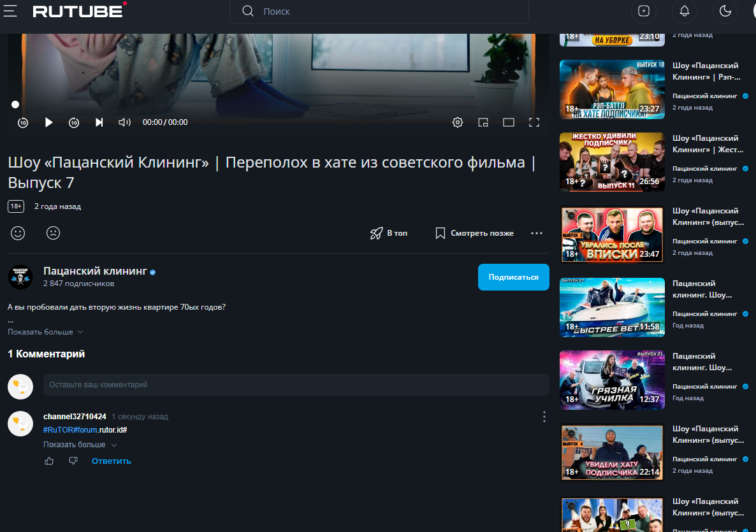Screen dimensions: 756x532
Task: Expand comment's Показать больше
Action: pos(80,445)
